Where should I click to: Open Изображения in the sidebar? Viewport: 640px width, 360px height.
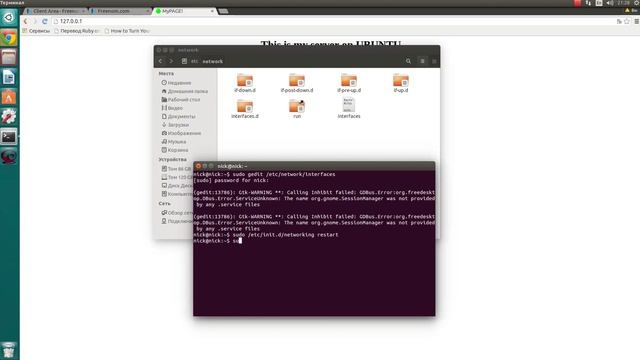tap(181, 133)
